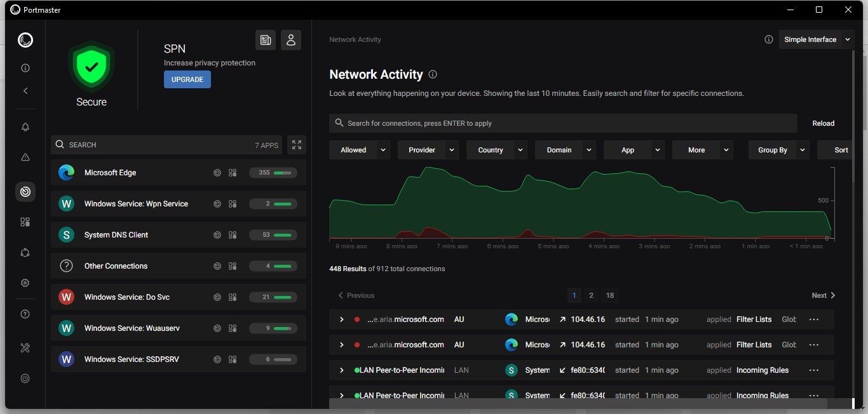This screenshot has width=868, height=414.
Task: Open the Group By dropdown
Action: pos(779,150)
